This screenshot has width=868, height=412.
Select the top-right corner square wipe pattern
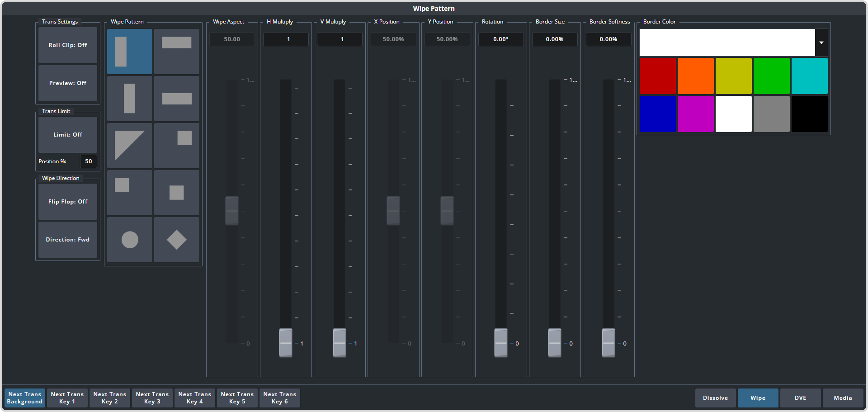177,146
